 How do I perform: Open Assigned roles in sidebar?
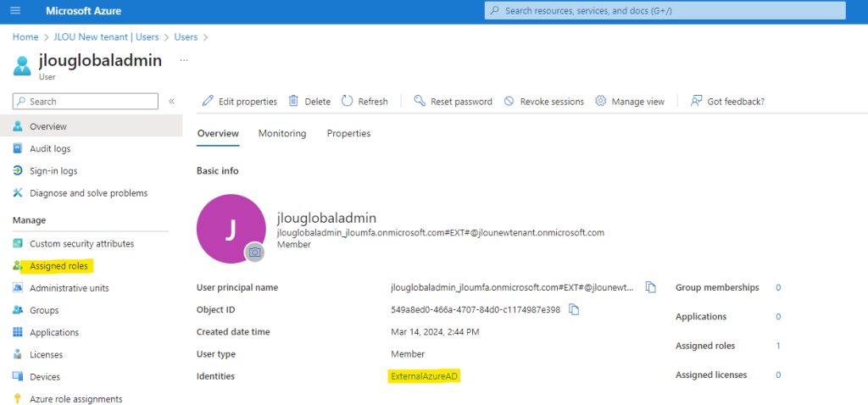(x=58, y=266)
